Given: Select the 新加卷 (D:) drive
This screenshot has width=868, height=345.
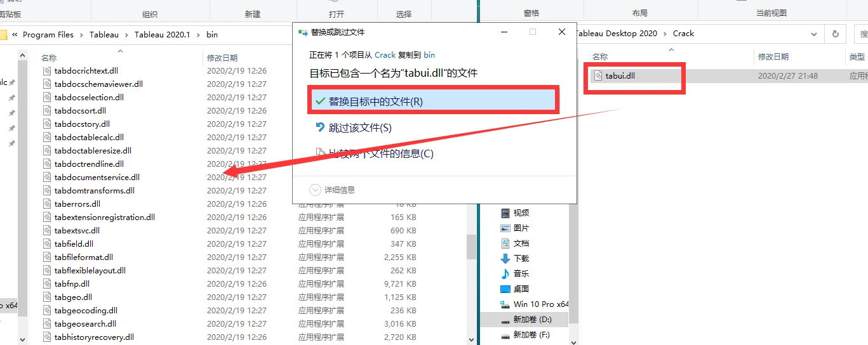Looking at the screenshot, I should [x=531, y=320].
